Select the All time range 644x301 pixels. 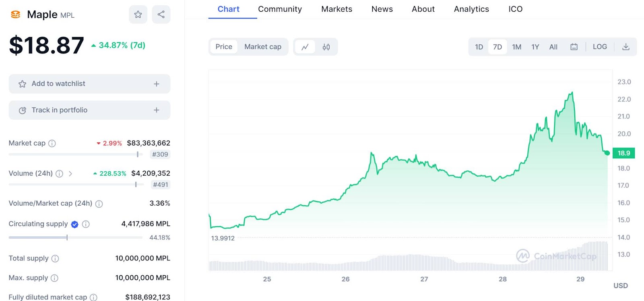[x=553, y=47]
